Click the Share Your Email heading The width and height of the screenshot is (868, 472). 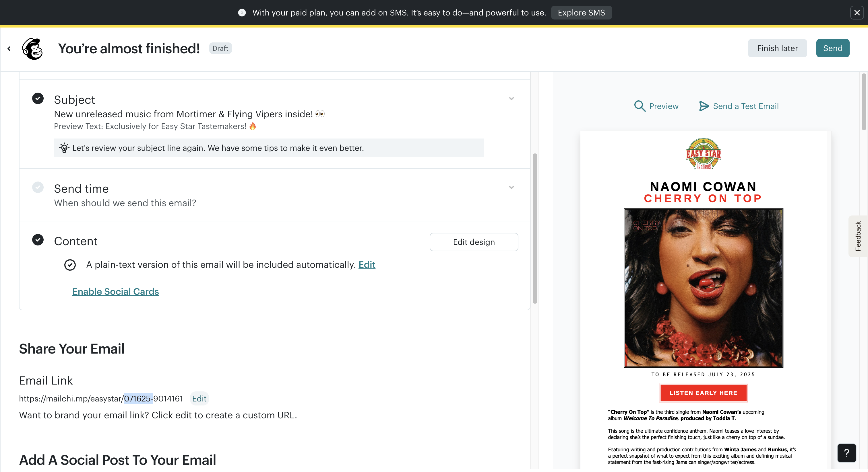click(x=72, y=349)
